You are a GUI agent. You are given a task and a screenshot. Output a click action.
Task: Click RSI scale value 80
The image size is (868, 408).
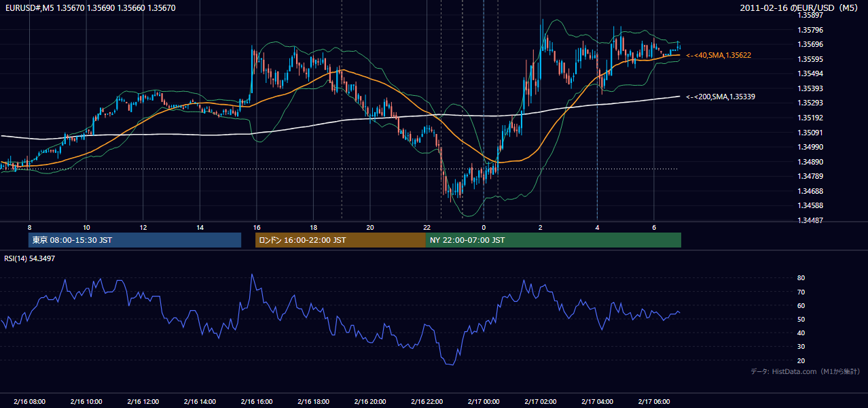[x=801, y=278]
